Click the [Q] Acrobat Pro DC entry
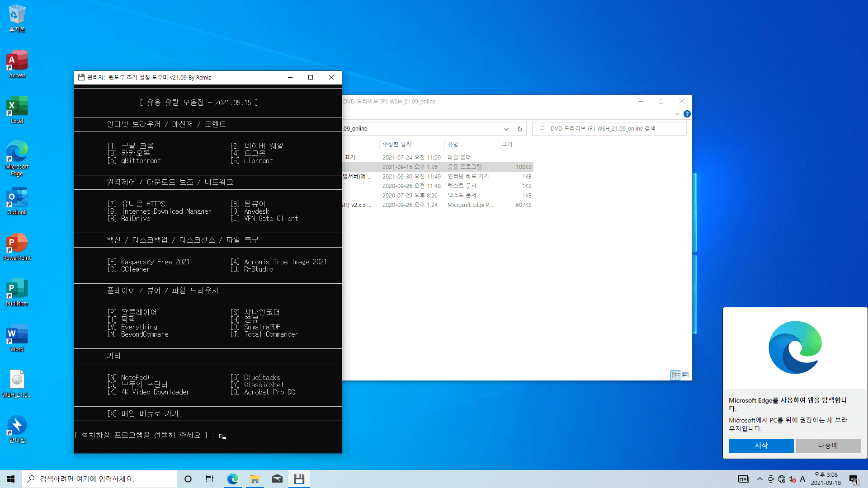Image resolution: width=868 pixels, height=488 pixels. pos(262,392)
